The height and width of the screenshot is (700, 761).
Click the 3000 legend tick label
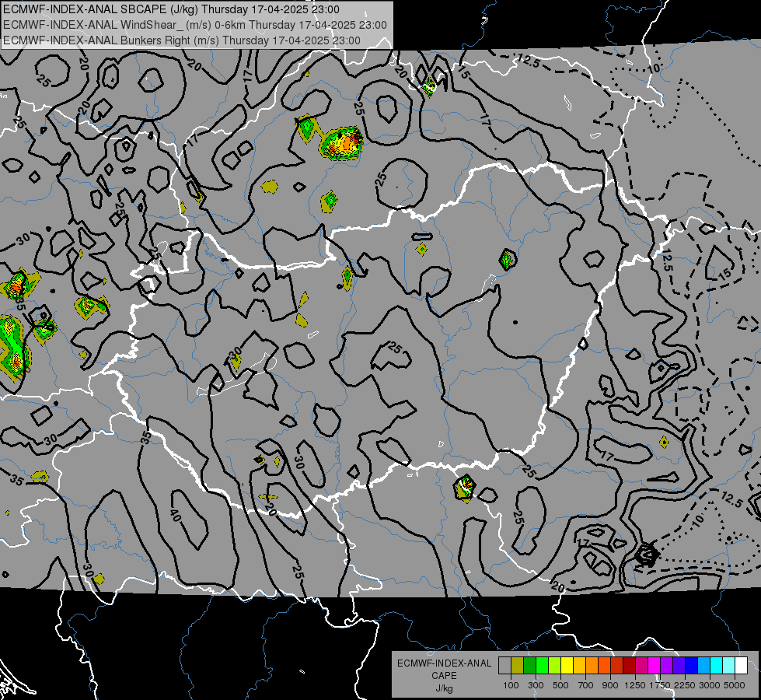pyautogui.click(x=710, y=685)
